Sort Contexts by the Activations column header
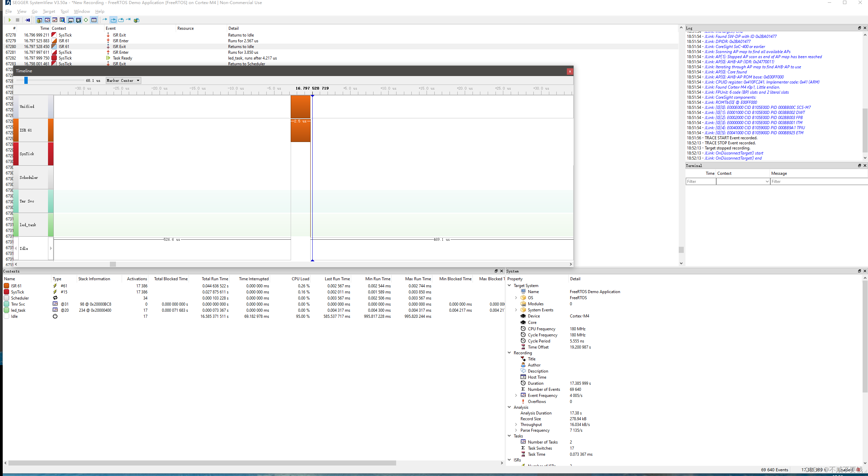Screen dimensions: 868x476 point(135,279)
